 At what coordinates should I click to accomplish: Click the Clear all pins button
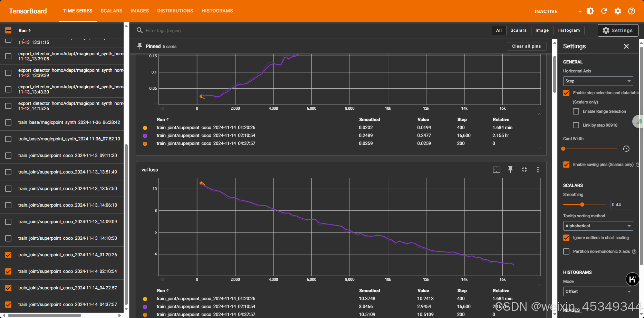[526, 46]
